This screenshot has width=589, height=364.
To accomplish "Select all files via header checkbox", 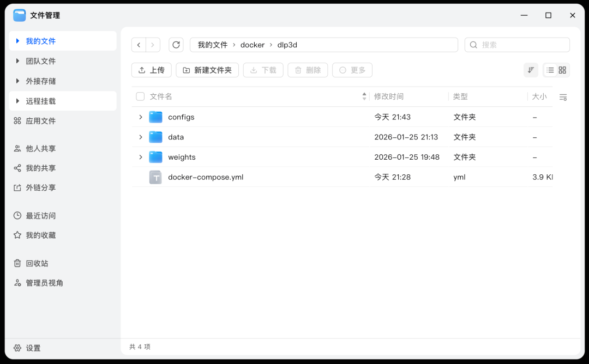I will 140,96.
